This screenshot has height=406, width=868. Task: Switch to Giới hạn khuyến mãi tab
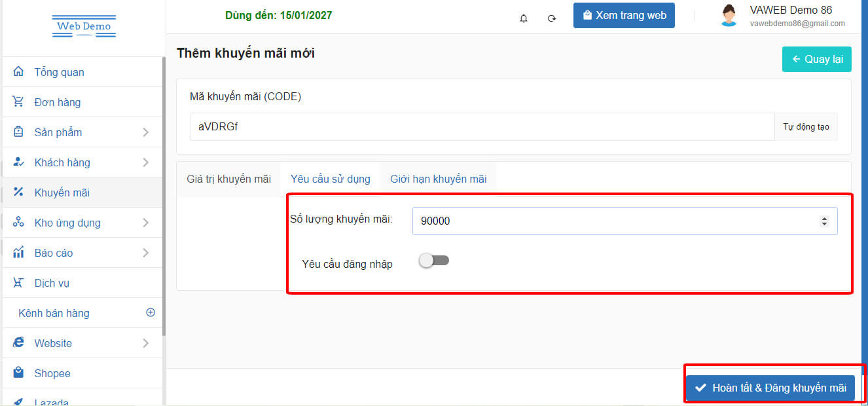(x=438, y=179)
